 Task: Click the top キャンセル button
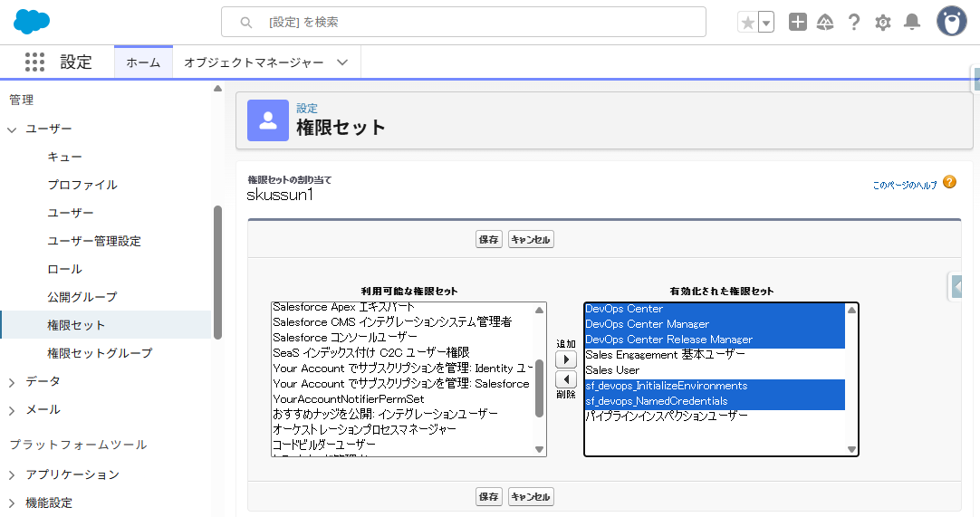click(531, 239)
